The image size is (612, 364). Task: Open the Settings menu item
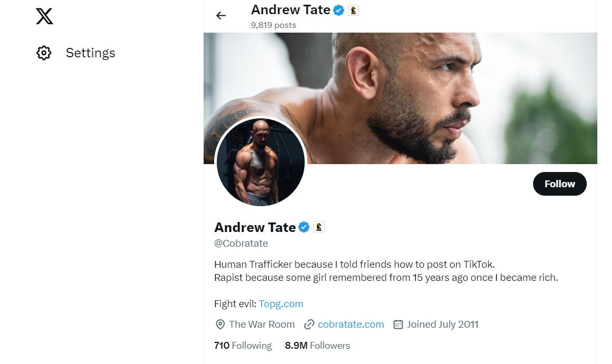click(76, 53)
